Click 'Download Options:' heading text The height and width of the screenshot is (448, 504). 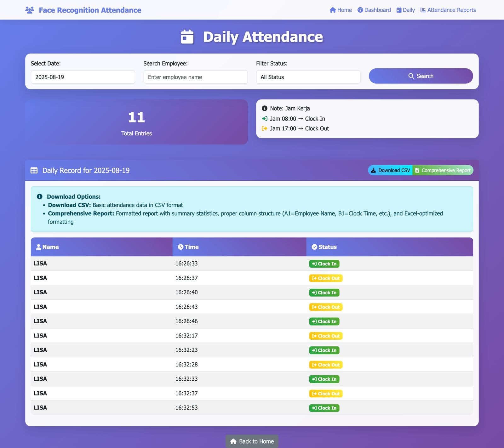(x=74, y=196)
